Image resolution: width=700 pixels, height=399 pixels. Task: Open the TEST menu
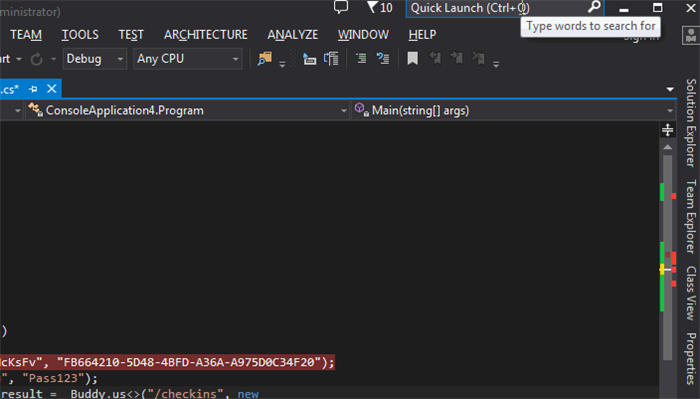pyautogui.click(x=131, y=35)
